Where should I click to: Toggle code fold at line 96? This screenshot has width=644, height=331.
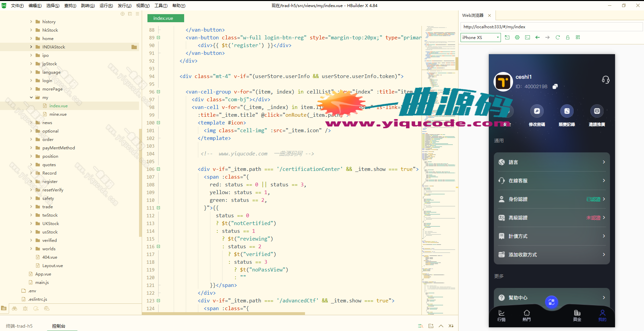pos(159,92)
